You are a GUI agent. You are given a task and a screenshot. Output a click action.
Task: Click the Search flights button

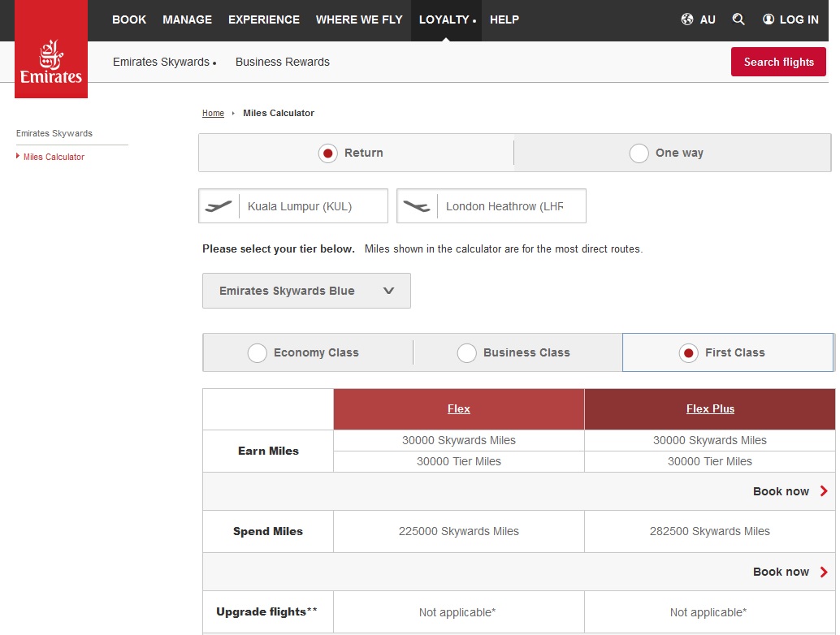click(x=778, y=62)
